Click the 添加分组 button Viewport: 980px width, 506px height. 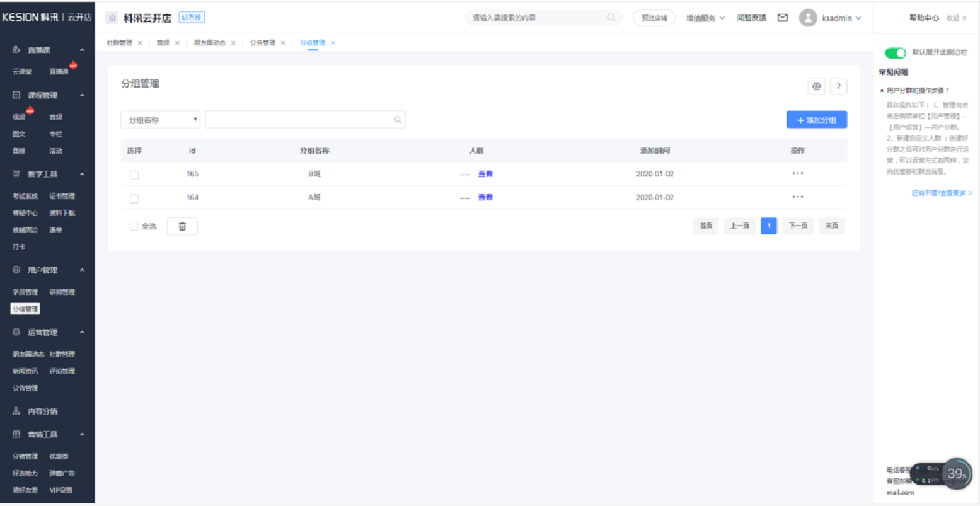click(x=816, y=120)
